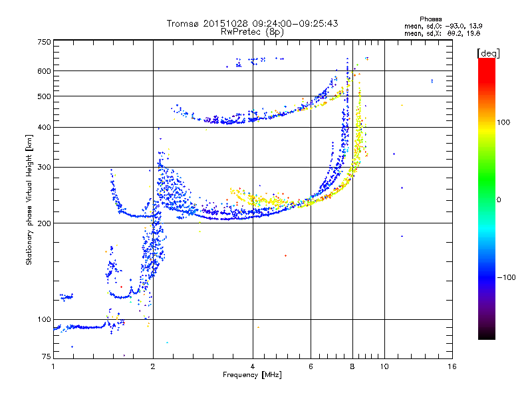Viewport: 532px width, 399px height.
Task: Click the '[deg]' colorbar unit label
Action: coord(489,53)
